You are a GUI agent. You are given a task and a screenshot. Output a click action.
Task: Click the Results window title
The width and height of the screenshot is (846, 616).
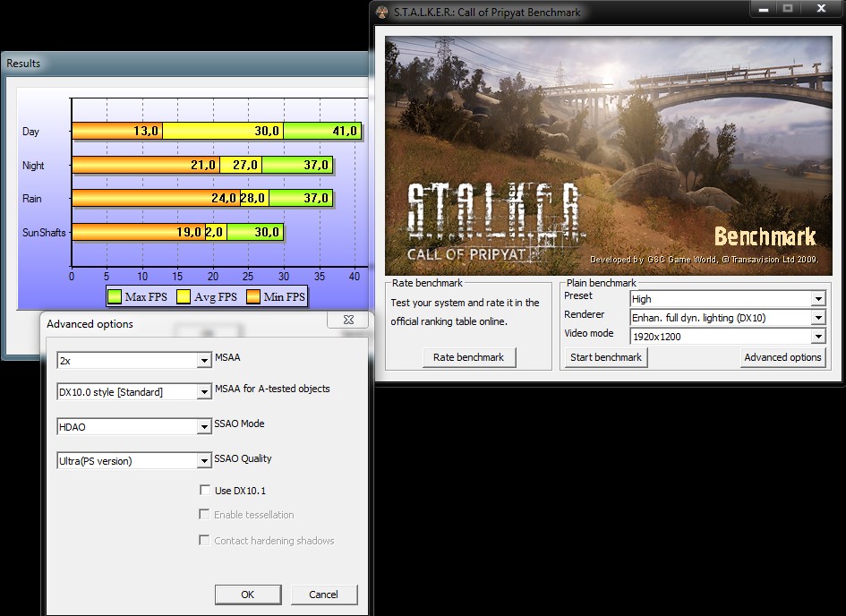(x=23, y=63)
